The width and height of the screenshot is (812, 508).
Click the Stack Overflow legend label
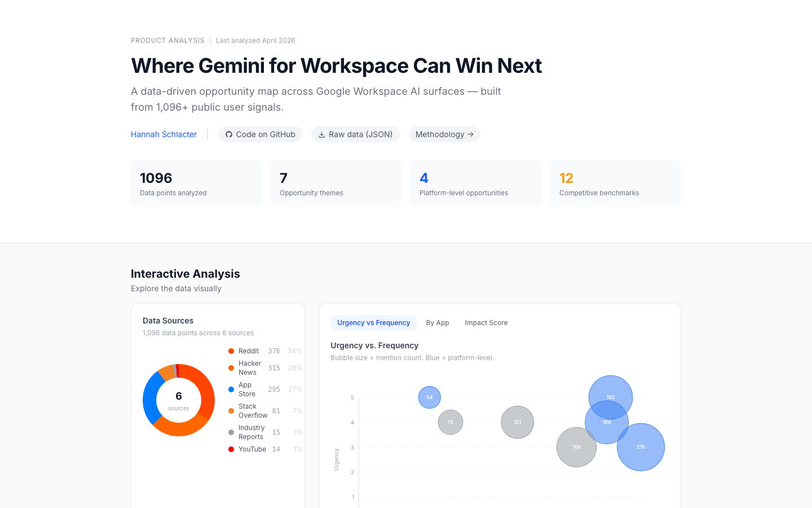point(253,411)
